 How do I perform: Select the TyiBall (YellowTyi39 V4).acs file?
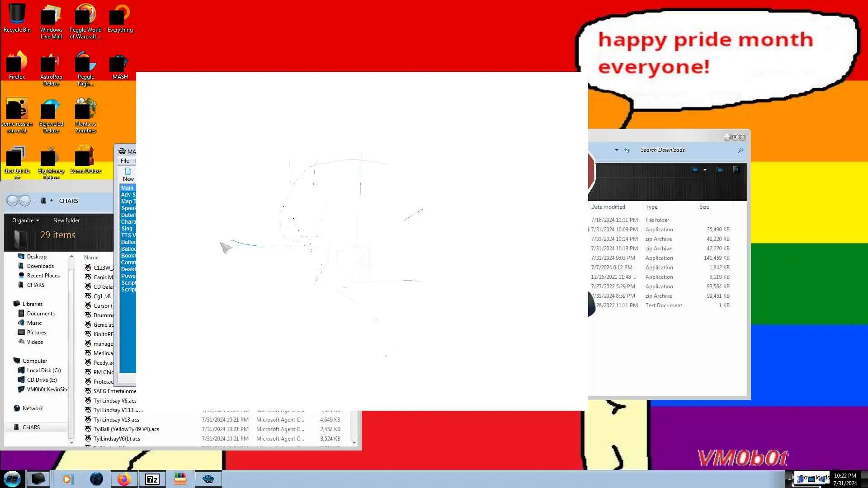pos(126,429)
